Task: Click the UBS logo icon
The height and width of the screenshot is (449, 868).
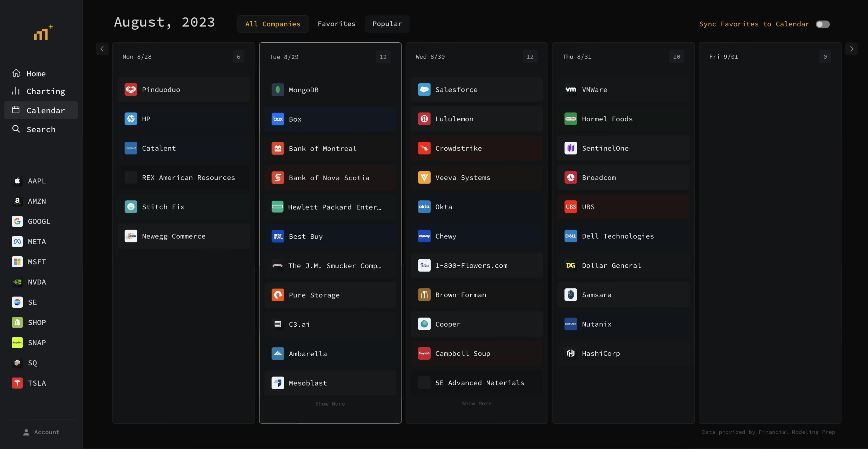Action: 571,207
